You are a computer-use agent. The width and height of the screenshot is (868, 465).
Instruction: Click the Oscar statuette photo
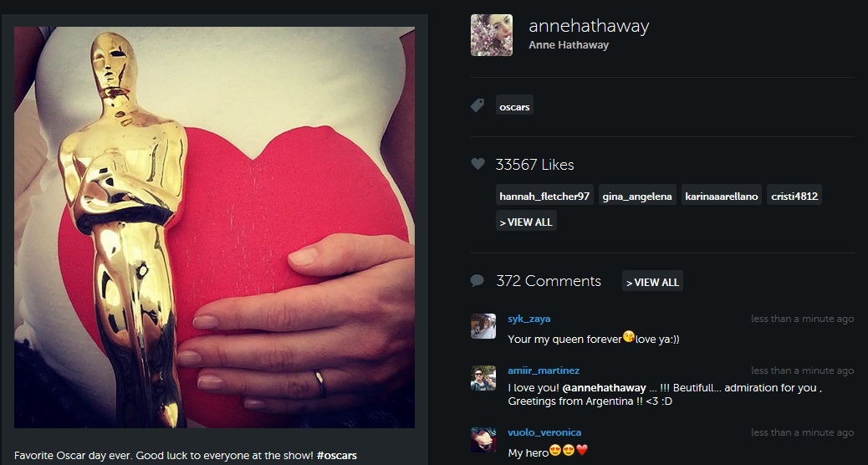pos(214,227)
